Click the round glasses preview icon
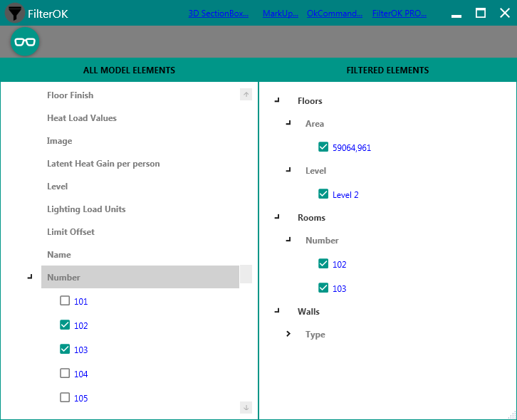 point(25,42)
